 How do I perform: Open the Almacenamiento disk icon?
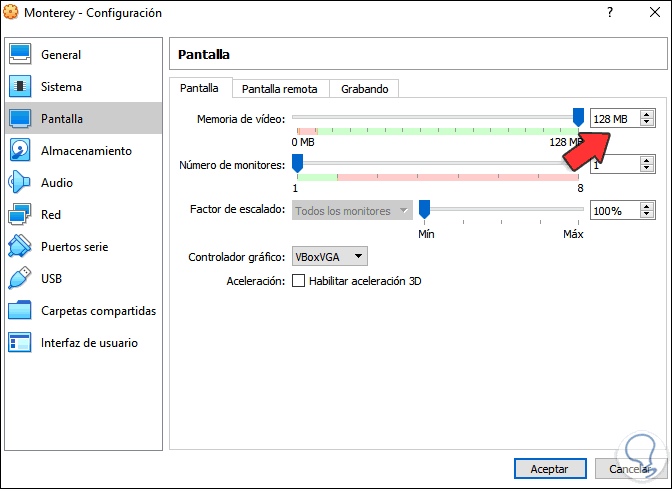pyautogui.click(x=20, y=150)
